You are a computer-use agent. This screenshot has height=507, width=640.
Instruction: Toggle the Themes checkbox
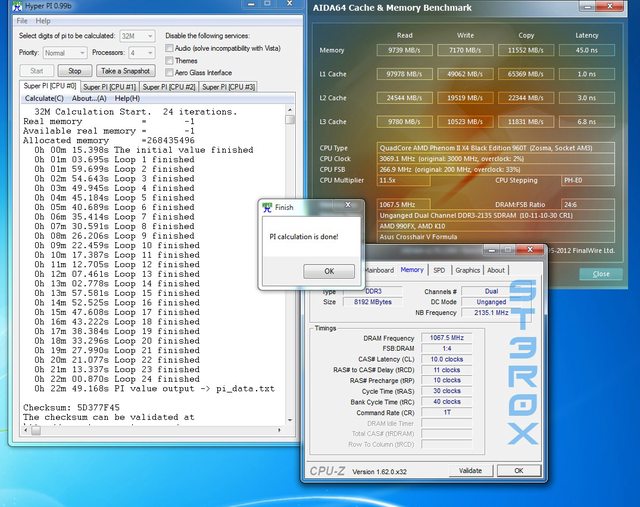coord(169,60)
